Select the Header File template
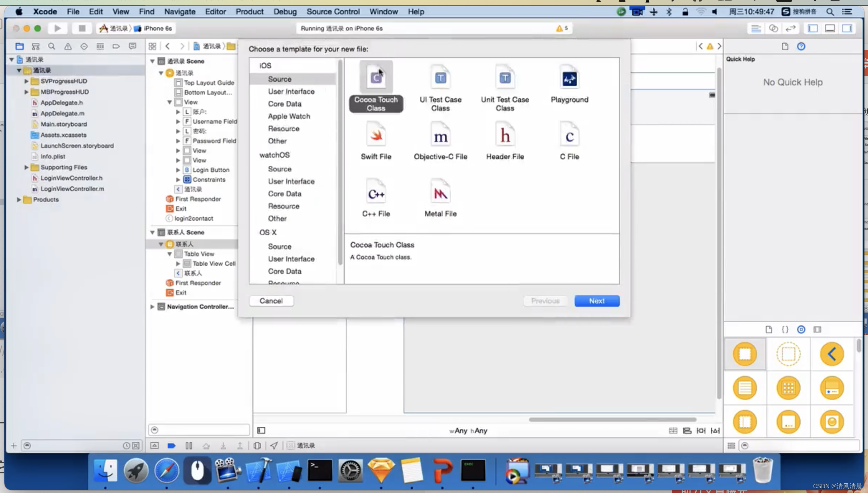 click(x=505, y=141)
